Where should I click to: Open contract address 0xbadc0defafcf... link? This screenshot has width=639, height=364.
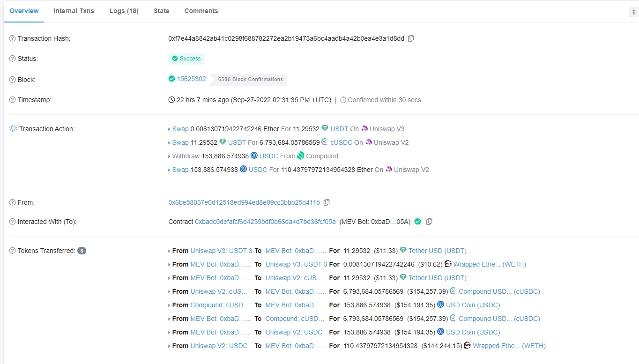(x=265, y=222)
